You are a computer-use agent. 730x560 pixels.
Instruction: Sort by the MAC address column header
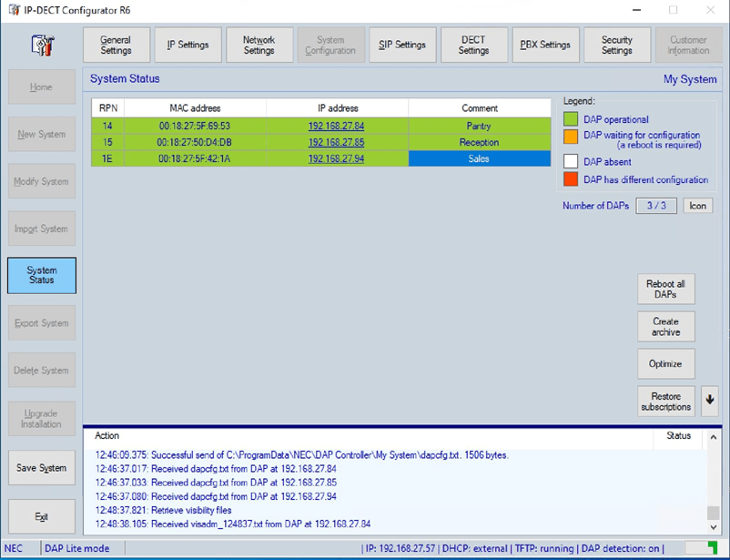pos(195,108)
